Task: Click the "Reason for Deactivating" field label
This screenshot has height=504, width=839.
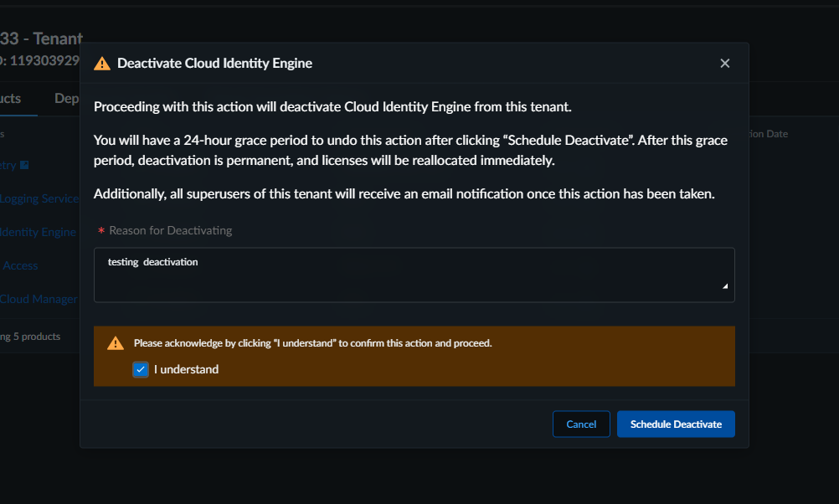Action: click(170, 230)
